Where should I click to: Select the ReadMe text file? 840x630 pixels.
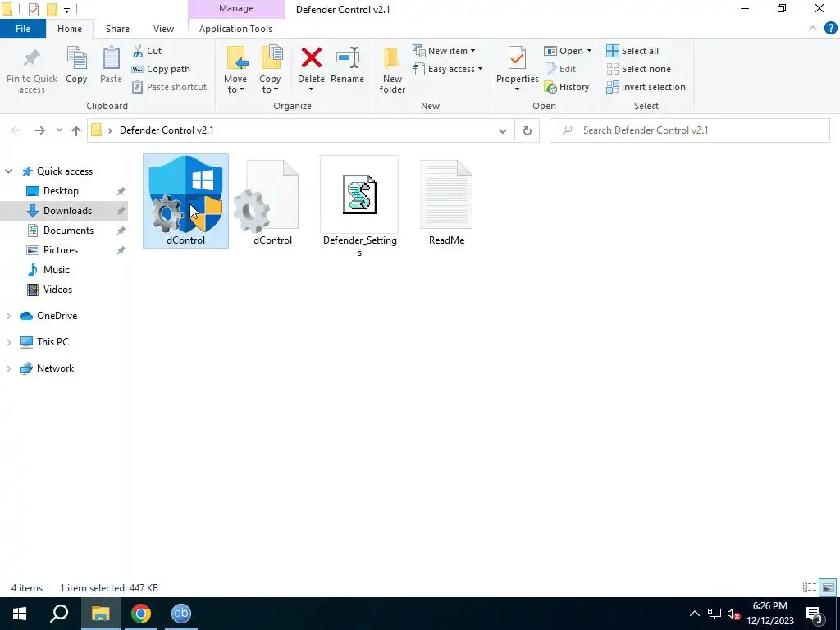446,203
